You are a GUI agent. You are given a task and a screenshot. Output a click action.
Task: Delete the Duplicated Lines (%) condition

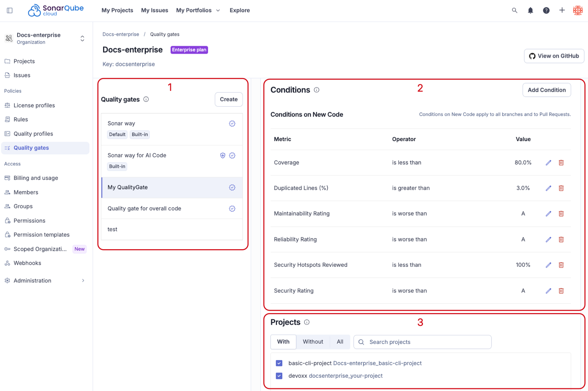pos(561,188)
